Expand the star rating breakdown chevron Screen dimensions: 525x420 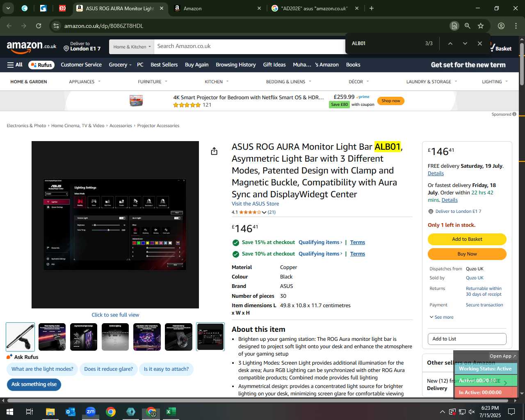click(264, 212)
